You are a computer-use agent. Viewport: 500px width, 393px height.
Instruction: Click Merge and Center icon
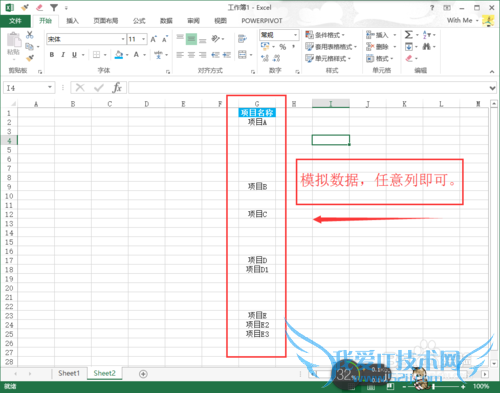point(242,55)
